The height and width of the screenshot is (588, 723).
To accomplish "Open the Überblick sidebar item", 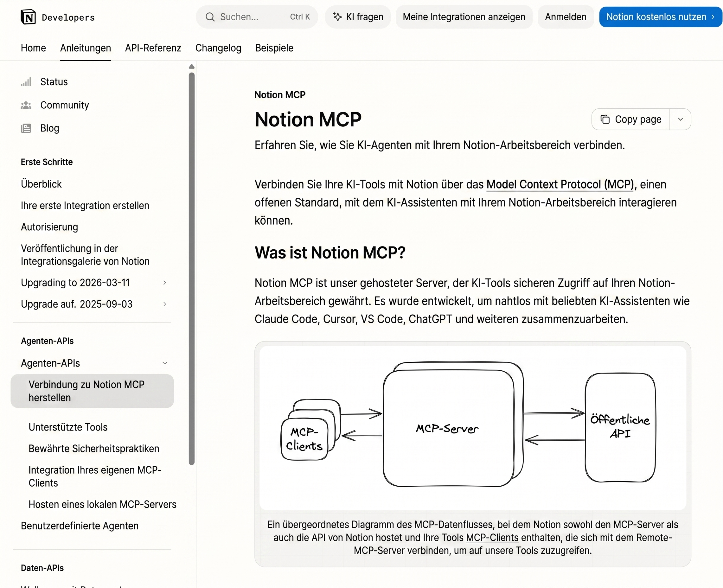I will click(x=41, y=184).
